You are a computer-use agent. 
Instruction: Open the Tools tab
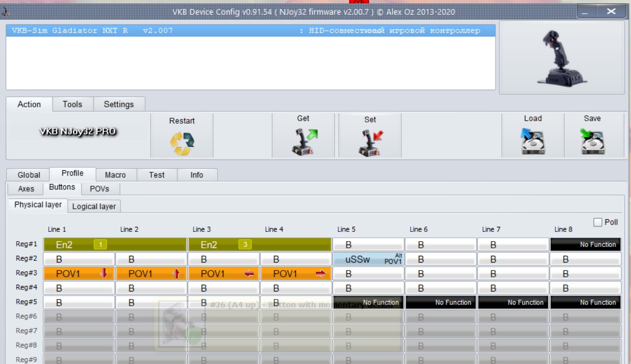pos(72,104)
